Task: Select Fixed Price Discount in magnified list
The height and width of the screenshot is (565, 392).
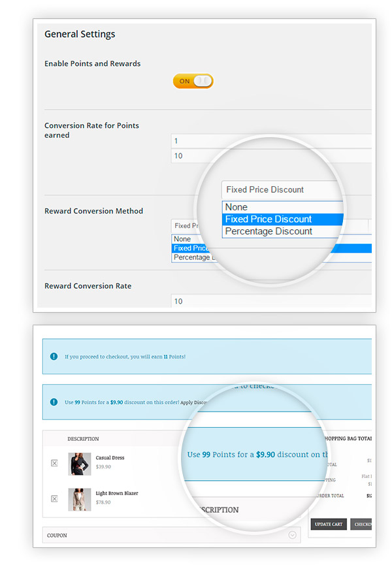Action: click(x=282, y=219)
